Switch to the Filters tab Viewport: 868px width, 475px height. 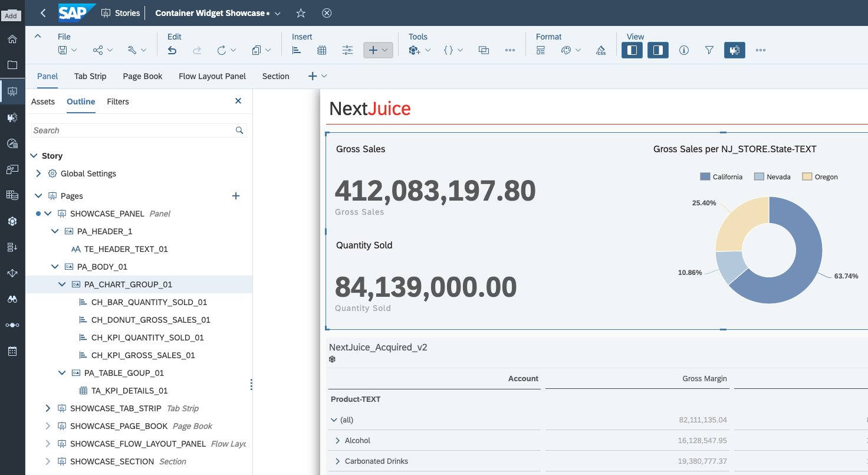point(117,101)
